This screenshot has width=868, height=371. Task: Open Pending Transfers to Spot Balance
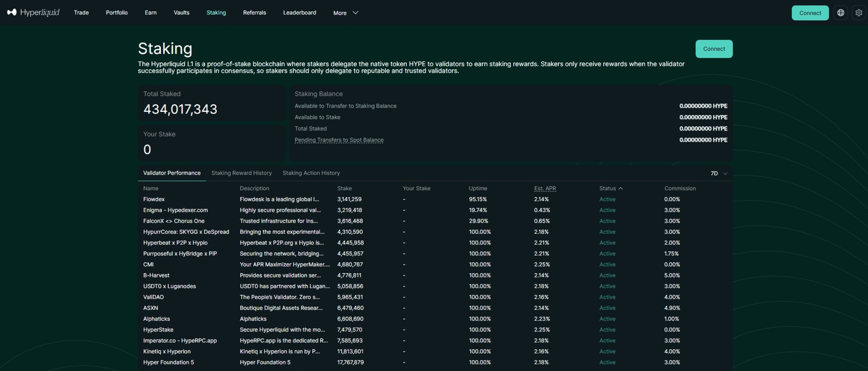point(339,140)
